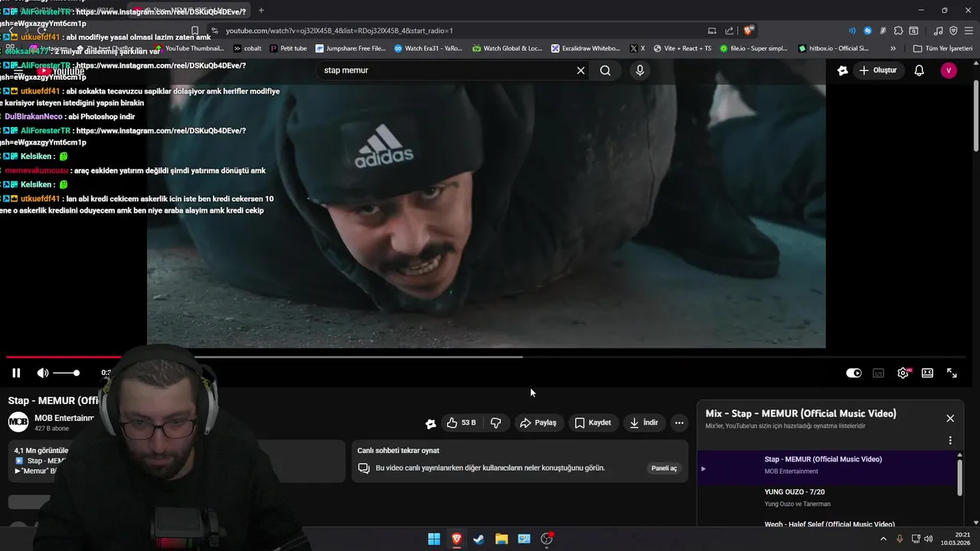Open a new browser tab
Screen dimensions: 980x551
click(261, 10)
